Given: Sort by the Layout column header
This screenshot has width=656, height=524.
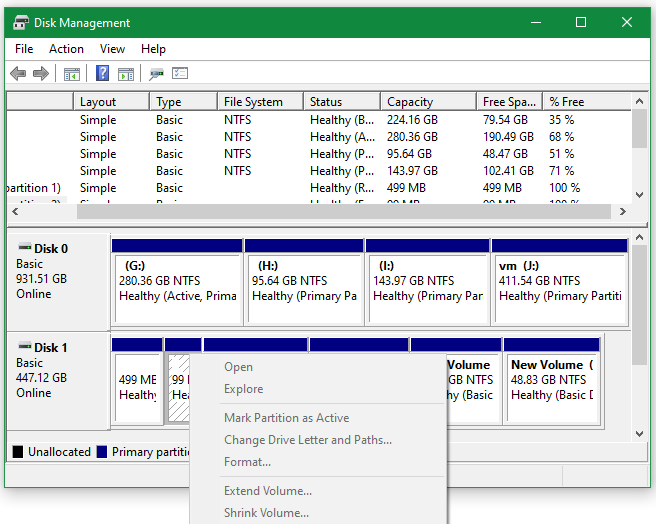Looking at the screenshot, I should point(111,102).
